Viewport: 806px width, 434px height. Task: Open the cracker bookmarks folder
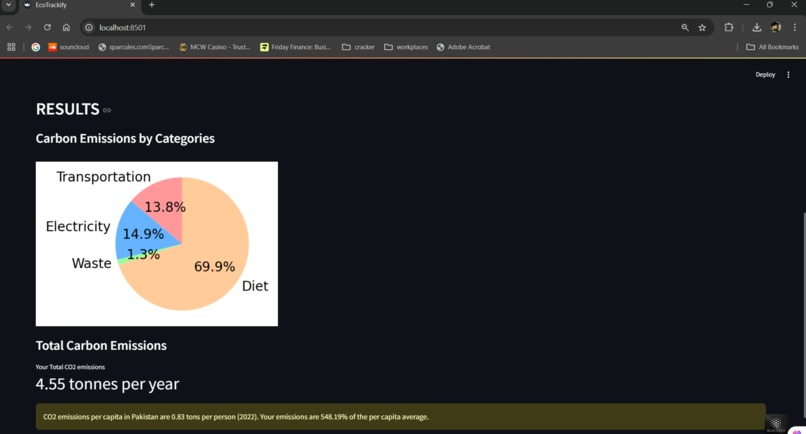(358, 47)
